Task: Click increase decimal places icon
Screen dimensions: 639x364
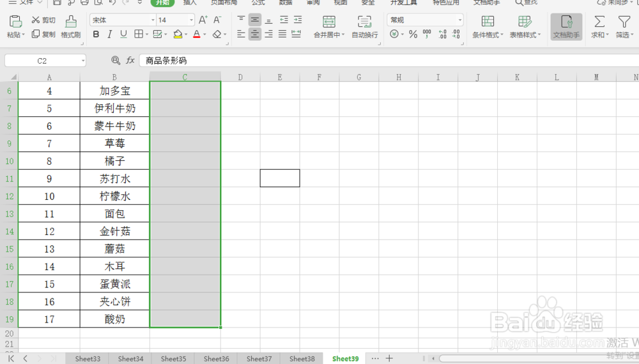Action: point(443,34)
